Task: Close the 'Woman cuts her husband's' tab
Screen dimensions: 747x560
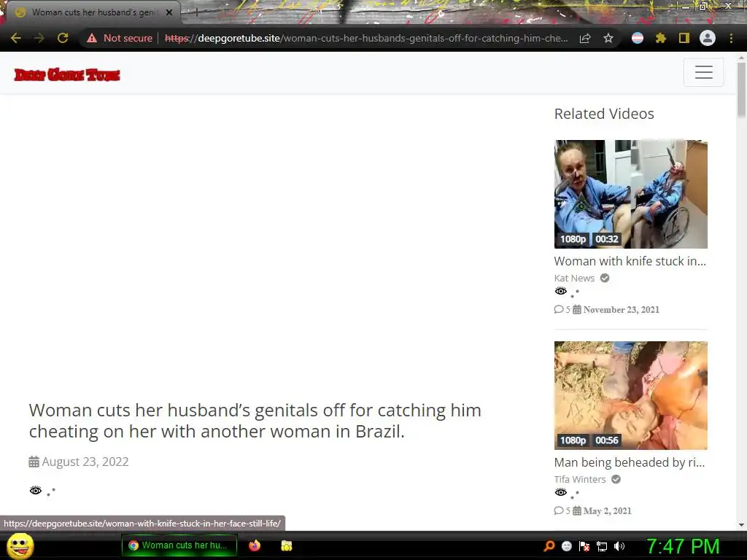Action: tap(169, 12)
